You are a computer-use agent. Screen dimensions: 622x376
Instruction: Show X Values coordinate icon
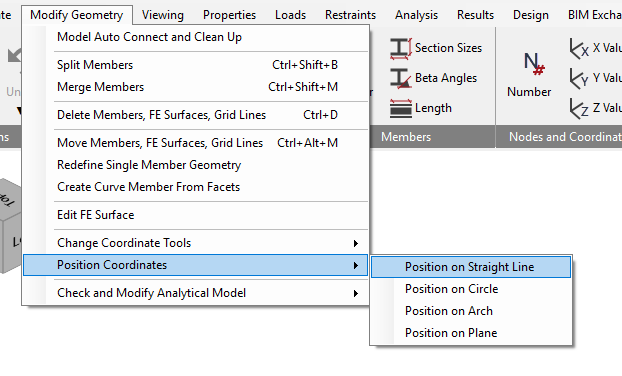click(579, 48)
